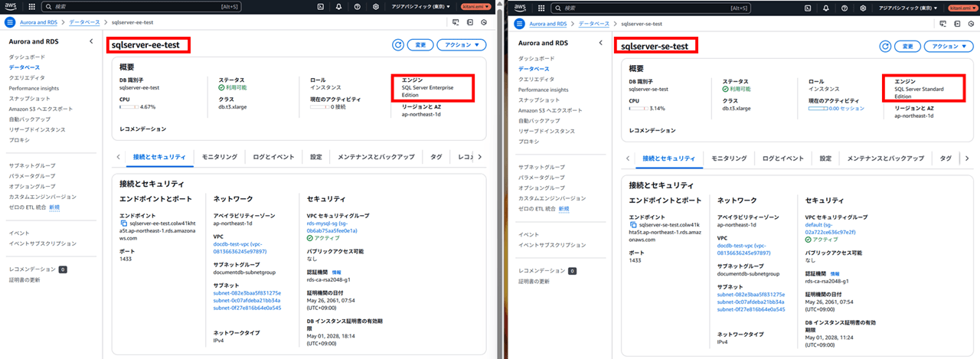The height and width of the screenshot is (359, 980).
Task: Open the Aurora and RDS breadcrumb in the se-test window
Action: [x=549, y=24]
